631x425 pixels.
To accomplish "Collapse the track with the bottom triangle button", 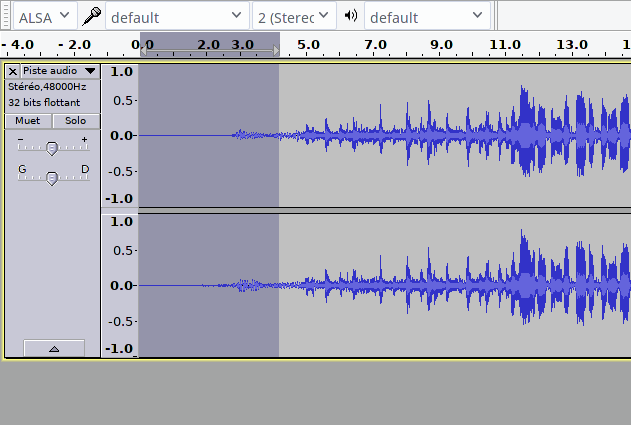I will (54, 349).
